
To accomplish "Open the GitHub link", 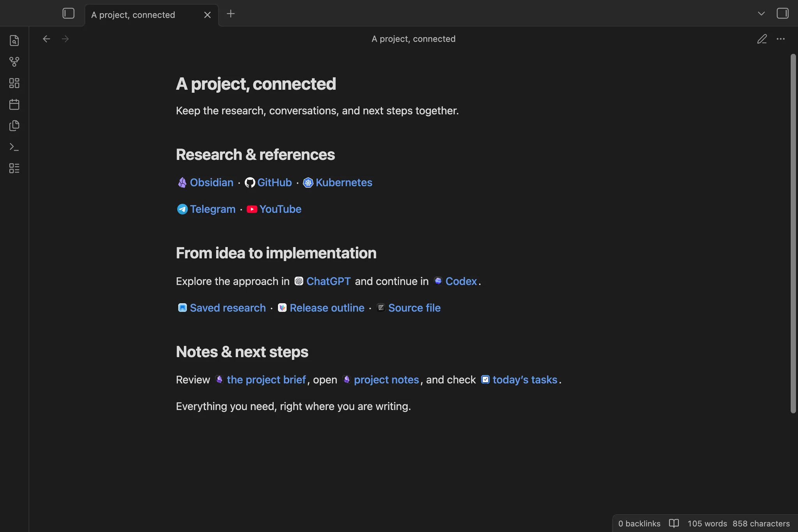I will (x=274, y=182).
